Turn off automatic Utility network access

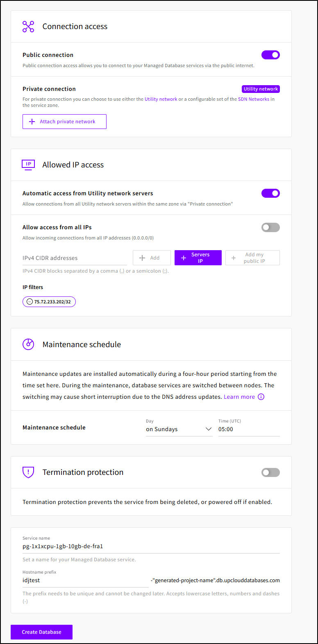[x=270, y=193]
